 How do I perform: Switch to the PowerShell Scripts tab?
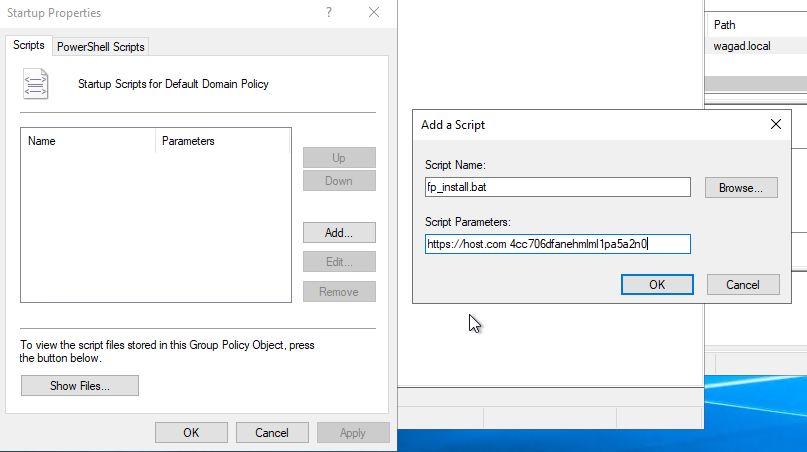(x=100, y=47)
